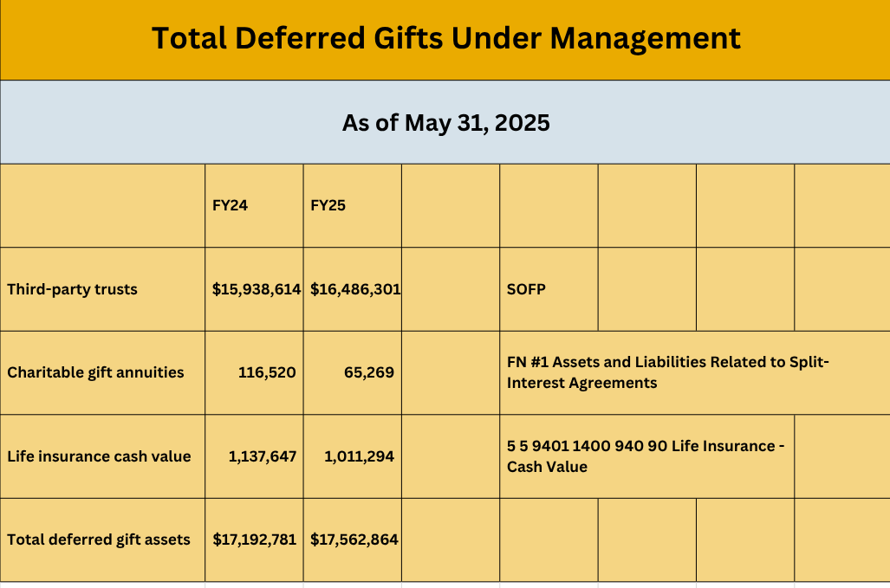
Task: Click the '5 5 9401 1400' account note
Action: pyautogui.click(x=645, y=456)
